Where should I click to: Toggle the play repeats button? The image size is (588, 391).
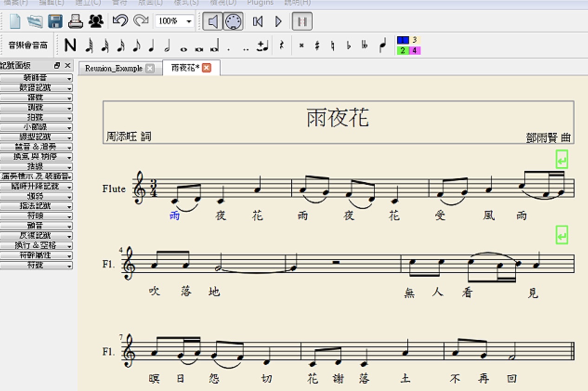(x=302, y=21)
